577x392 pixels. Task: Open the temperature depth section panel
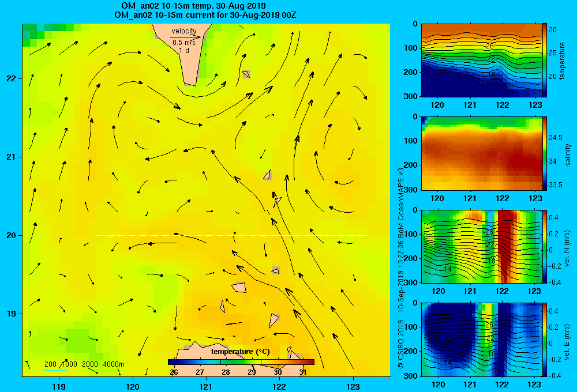[481, 61]
